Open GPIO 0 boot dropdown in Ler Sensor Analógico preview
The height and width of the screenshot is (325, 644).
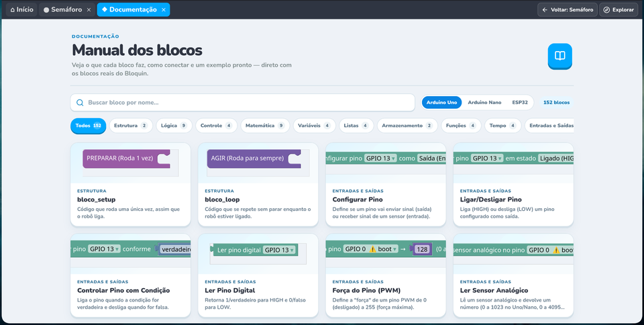[550, 250]
